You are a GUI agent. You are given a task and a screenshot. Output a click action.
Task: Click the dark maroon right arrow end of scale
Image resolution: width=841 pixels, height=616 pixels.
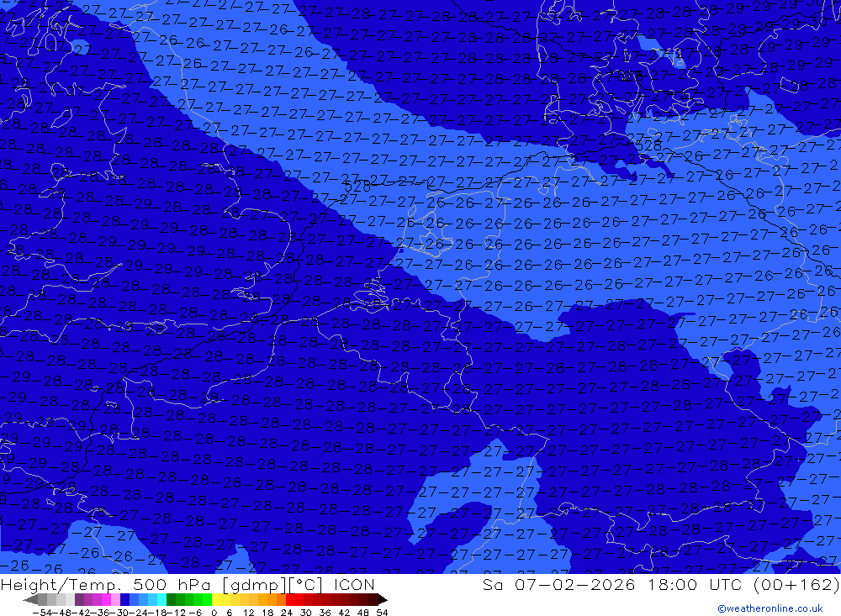[x=383, y=599]
